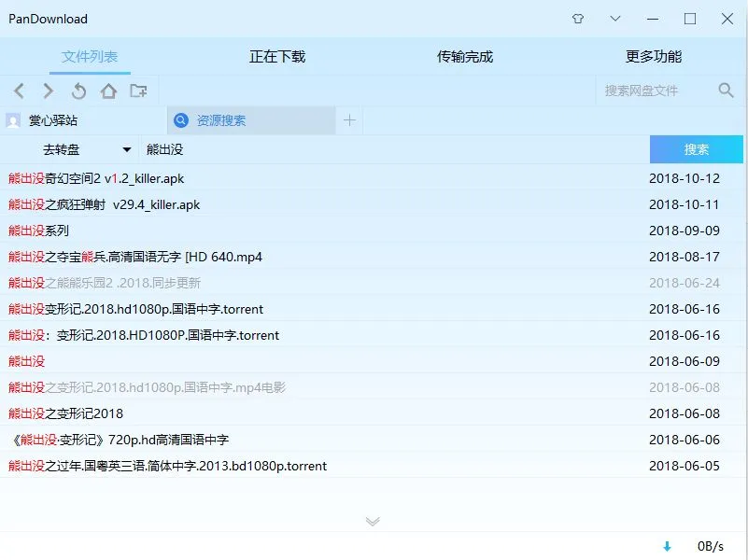The height and width of the screenshot is (560, 748).
Task: Open the 更多功能 tab
Action: tap(654, 57)
